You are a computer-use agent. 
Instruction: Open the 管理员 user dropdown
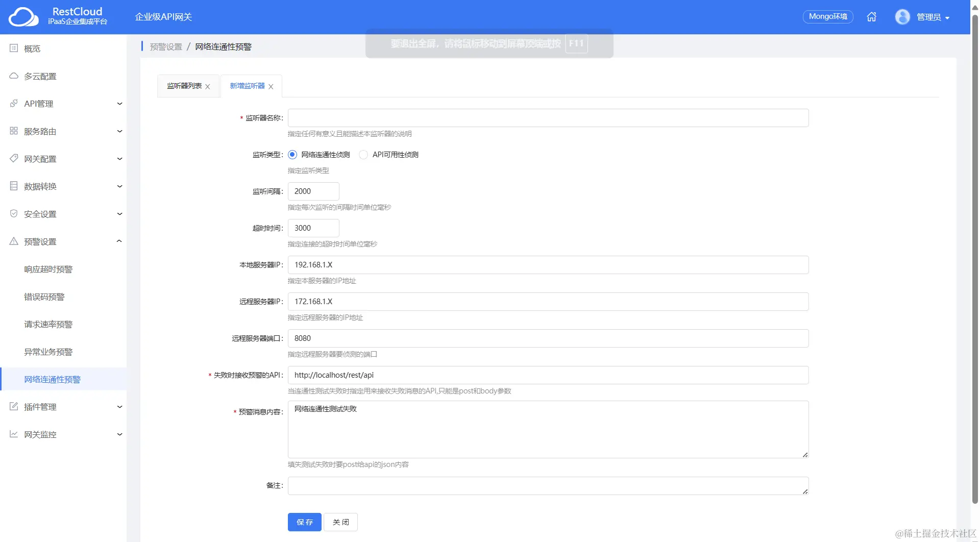[933, 17]
